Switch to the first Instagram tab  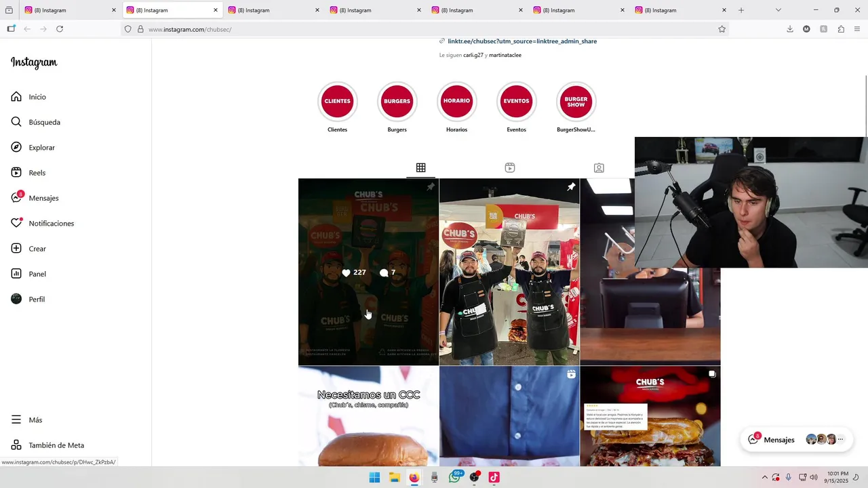tap(71, 10)
